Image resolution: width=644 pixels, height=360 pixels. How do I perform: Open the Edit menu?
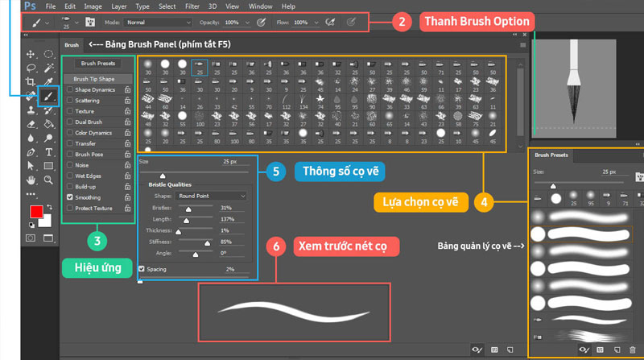[x=70, y=6]
